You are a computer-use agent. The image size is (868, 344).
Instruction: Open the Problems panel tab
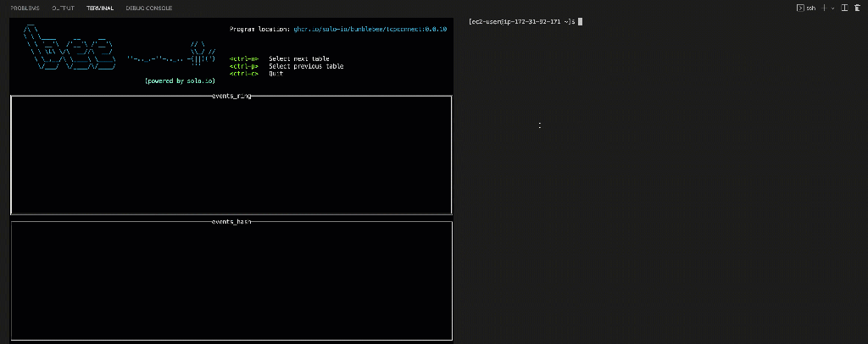click(25, 8)
